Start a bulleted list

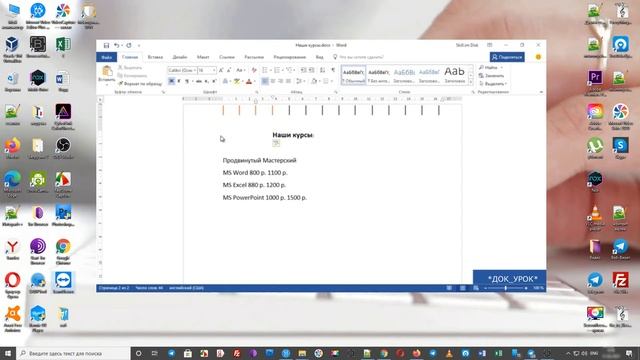click(x=264, y=70)
